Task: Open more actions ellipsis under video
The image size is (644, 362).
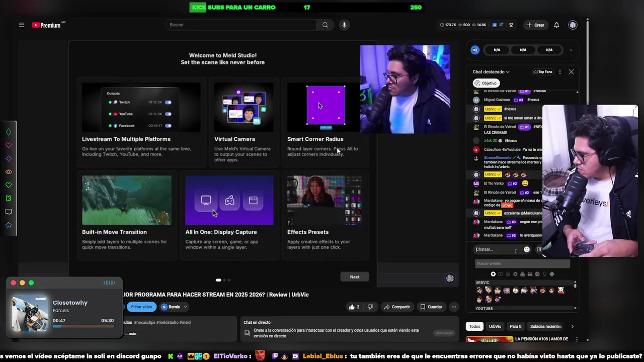Action: (x=454, y=307)
